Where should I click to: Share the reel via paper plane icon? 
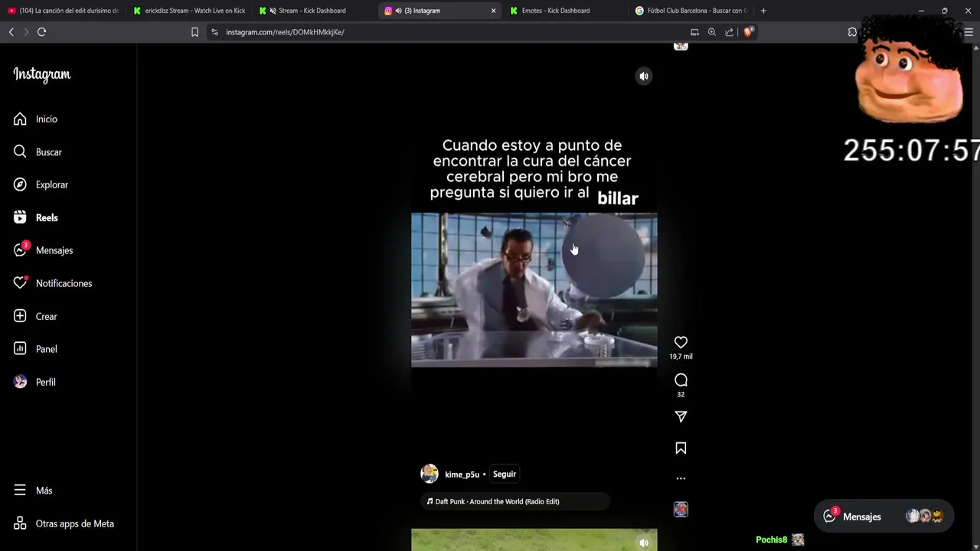pyautogui.click(x=681, y=416)
